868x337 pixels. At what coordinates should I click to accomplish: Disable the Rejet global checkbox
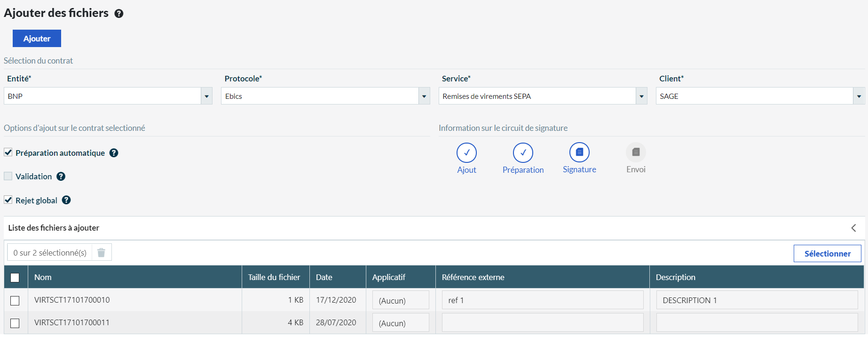[x=8, y=200]
